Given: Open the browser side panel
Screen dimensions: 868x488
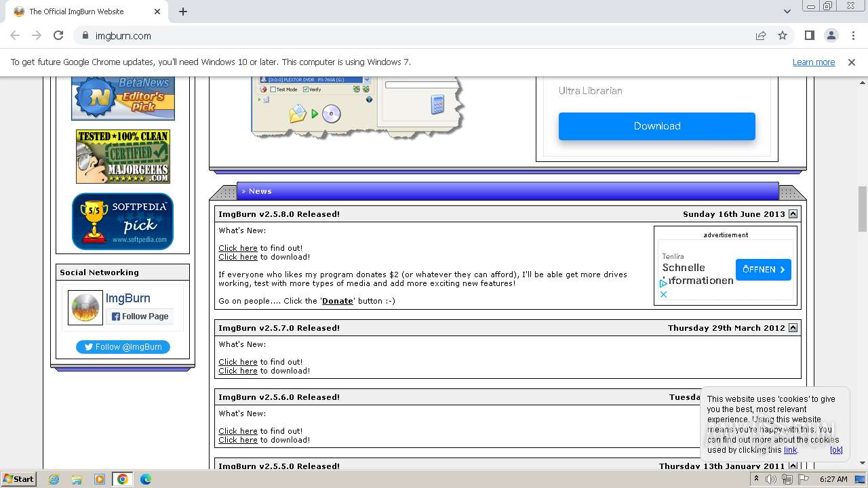Looking at the screenshot, I should 809,36.
